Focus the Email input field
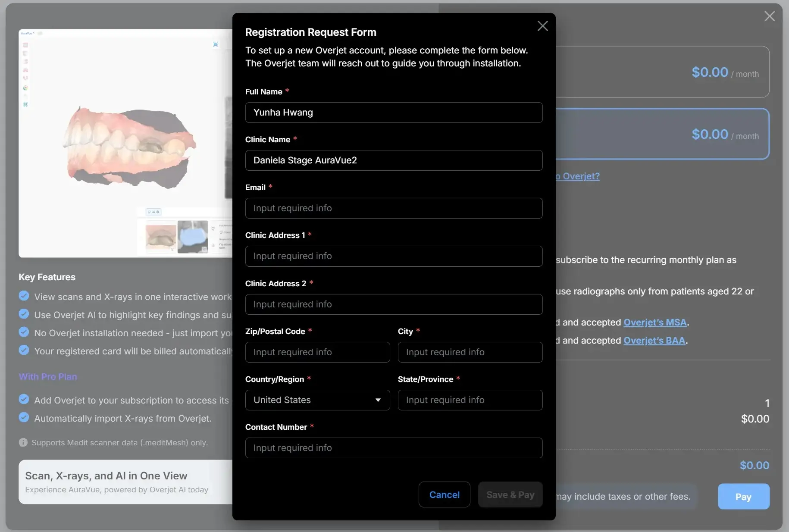This screenshot has height=532, width=789. 394,208
